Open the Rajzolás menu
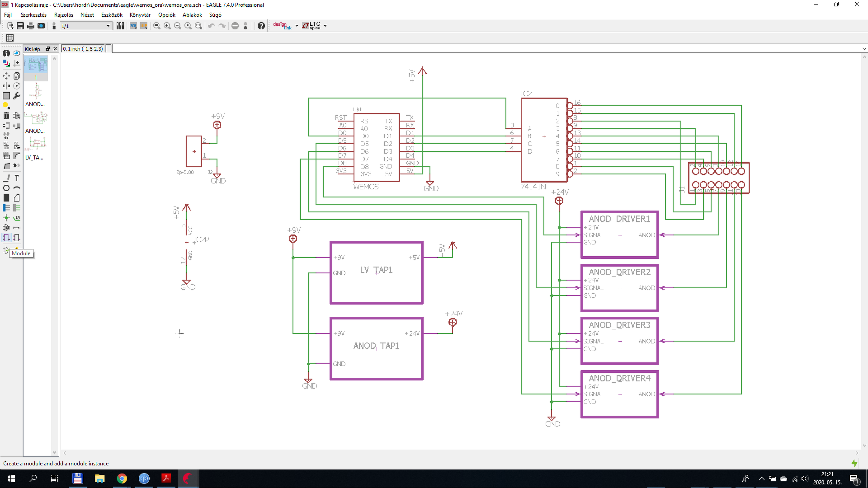The width and height of the screenshot is (868, 488). 63,15
